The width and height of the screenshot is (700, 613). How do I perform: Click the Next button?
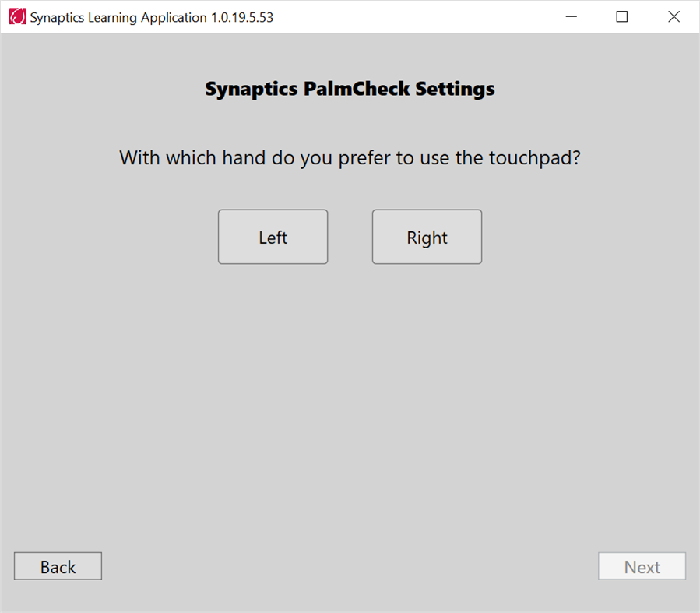[642, 565]
